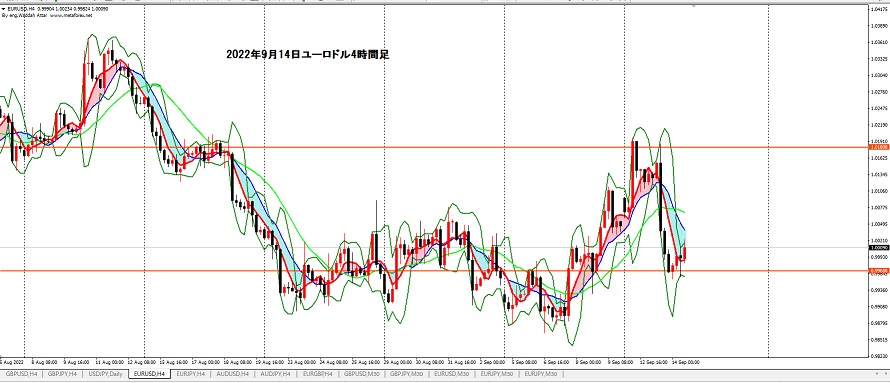Click the 1.03040 price axis label

[x=879, y=75]
